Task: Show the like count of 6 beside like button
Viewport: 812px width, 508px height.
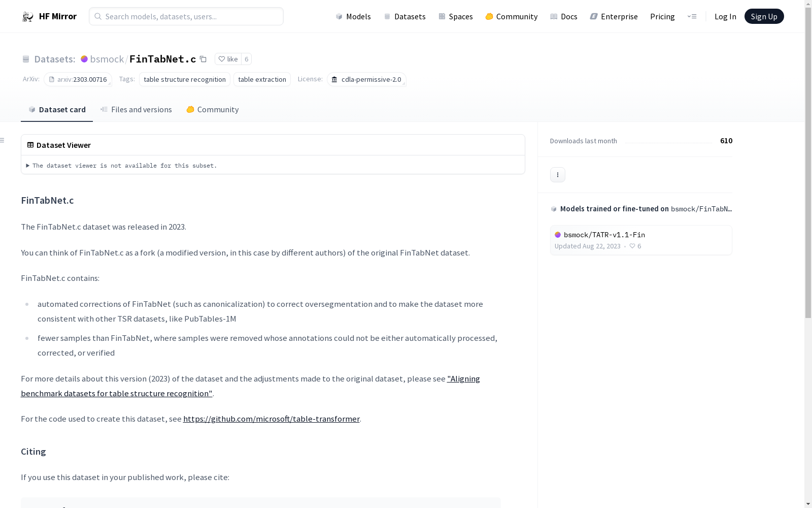Action: click(246, 59)
